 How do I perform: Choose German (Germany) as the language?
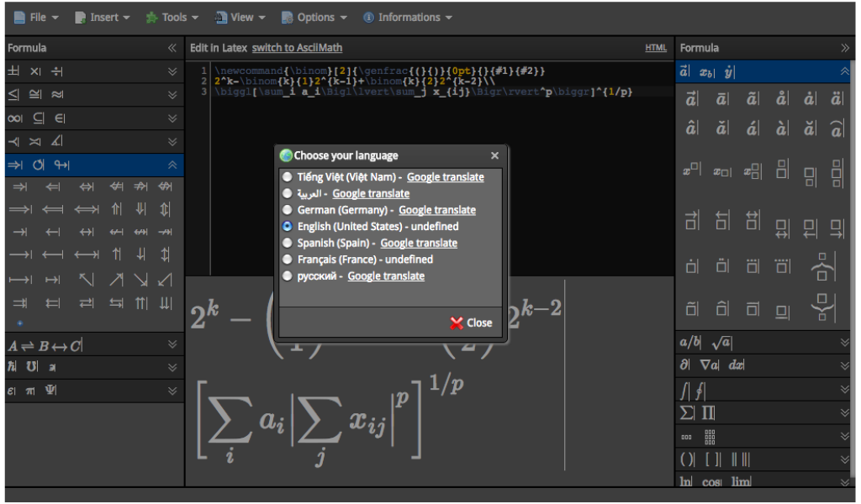287,210
